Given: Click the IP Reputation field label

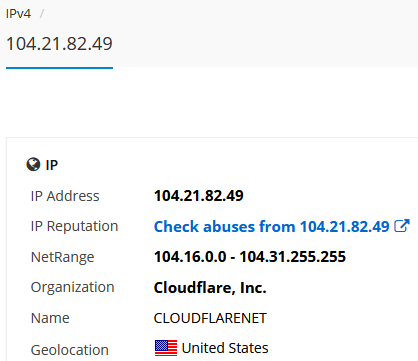Looking at the screenshot, I should tap(74, 226).
